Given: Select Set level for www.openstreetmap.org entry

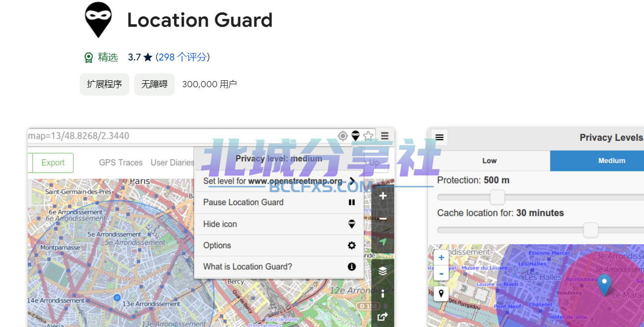Looking at the screenshot, I should [279, 181].
